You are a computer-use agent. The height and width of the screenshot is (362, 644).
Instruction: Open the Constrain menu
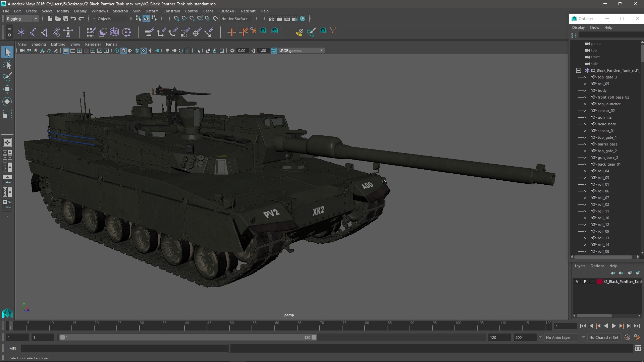171,11
